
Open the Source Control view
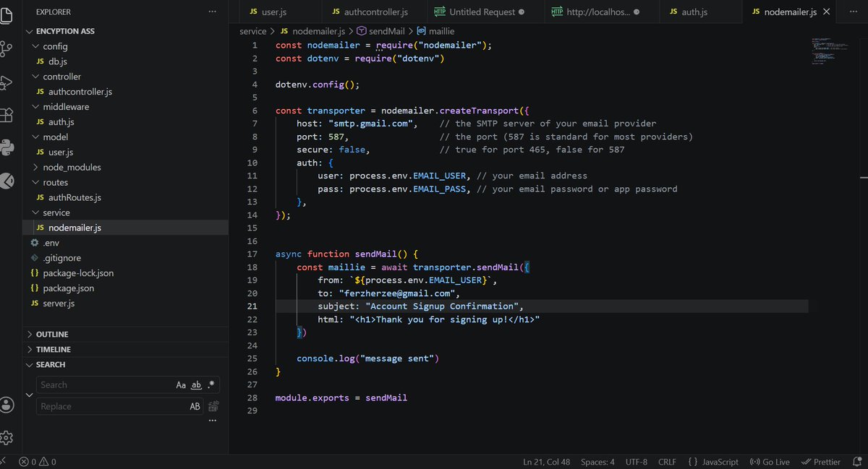(x=6, y=48)
